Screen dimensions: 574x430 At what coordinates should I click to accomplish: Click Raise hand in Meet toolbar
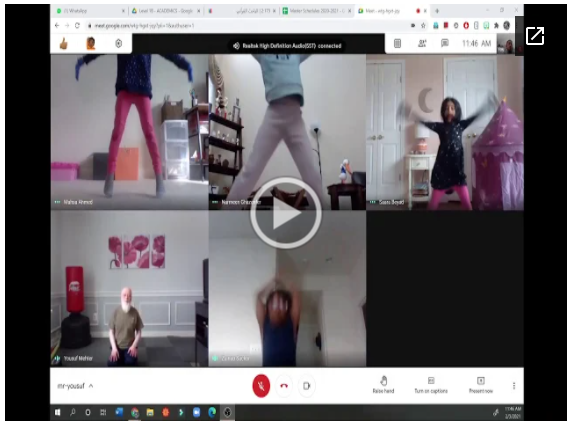coord(383,385)
